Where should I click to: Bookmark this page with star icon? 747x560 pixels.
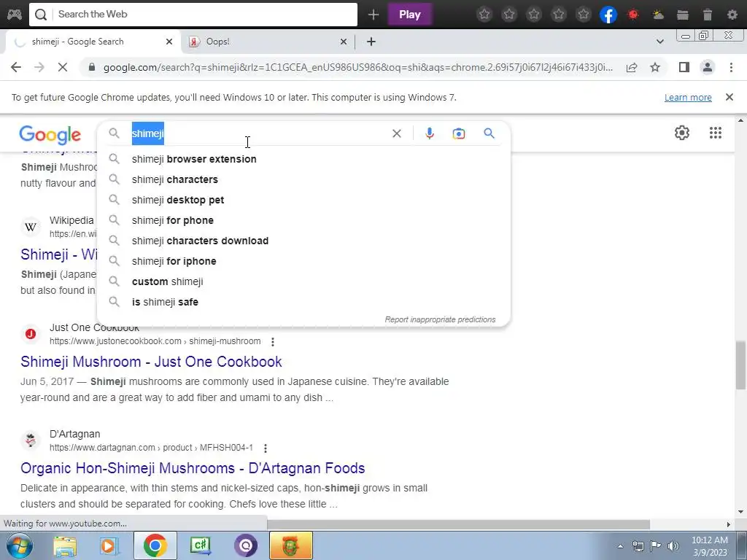point(655,67)
